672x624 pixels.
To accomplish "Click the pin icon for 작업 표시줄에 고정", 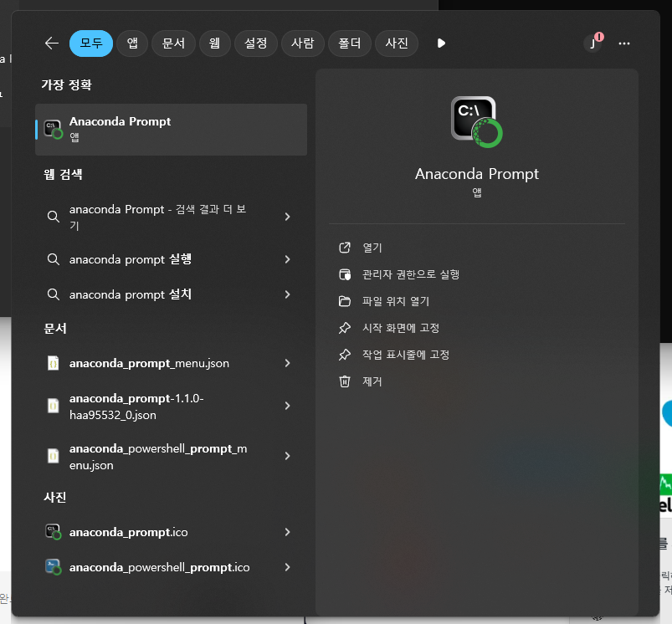I will 345,355.
